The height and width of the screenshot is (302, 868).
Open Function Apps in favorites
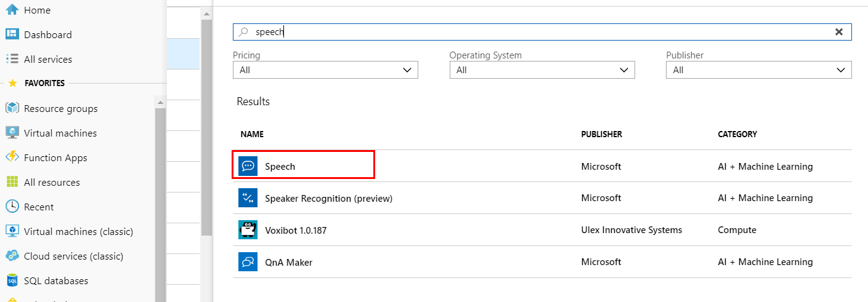tap(55, 157)
